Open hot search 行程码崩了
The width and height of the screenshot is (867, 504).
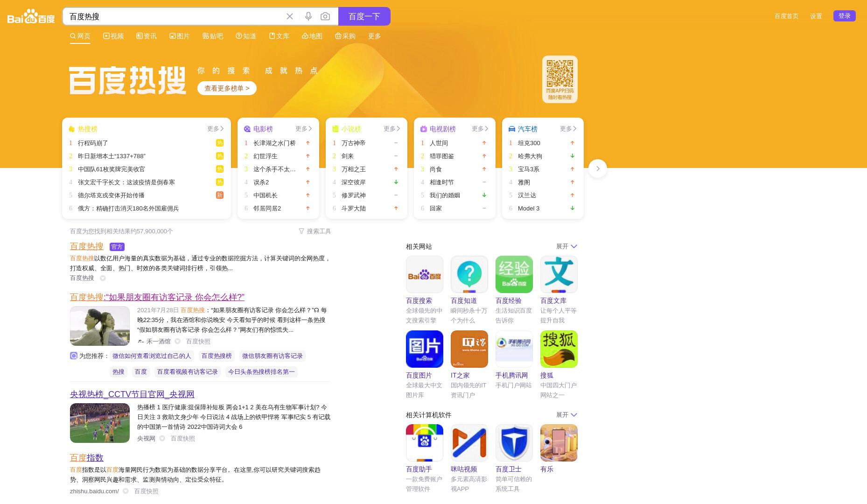[x=93, y=143]
